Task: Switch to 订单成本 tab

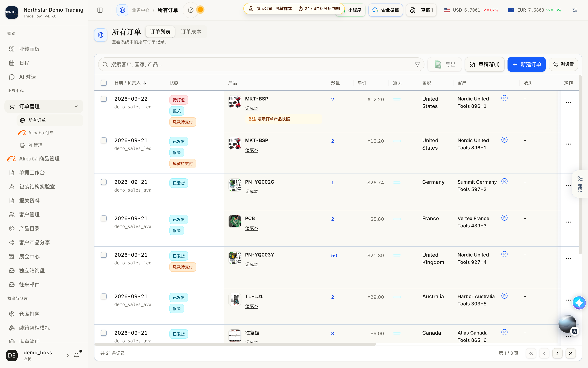Action: click(x=191, y=32)
